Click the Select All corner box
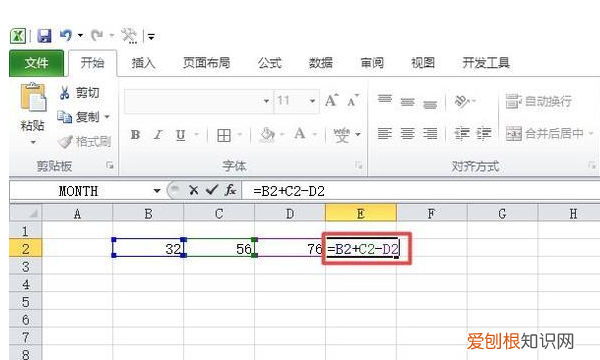Screen dimensions: 600x360 pos(26,213)
